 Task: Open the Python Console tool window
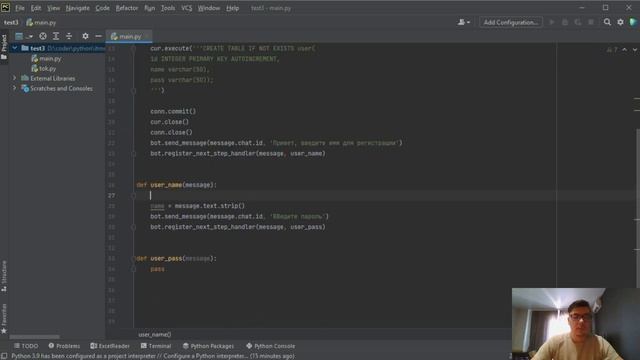(270, 346)
